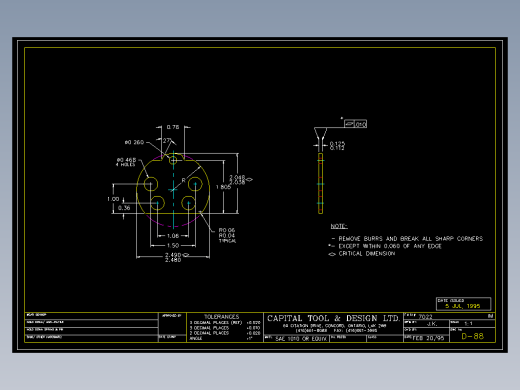
Task: Click note 'EXCEPT WITHIN 0.060 OF ANY EDGE'
Action: pos(390,246)
